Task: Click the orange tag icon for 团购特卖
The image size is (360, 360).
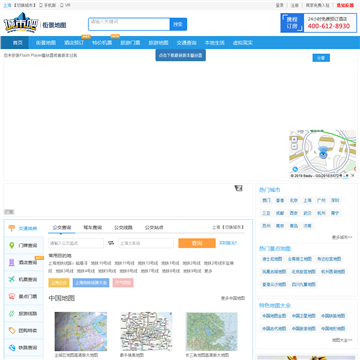Action: click(12, 330)
